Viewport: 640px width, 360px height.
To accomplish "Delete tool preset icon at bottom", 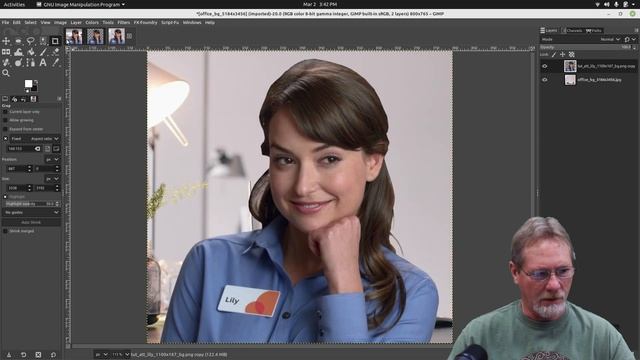I will (38, 355).
